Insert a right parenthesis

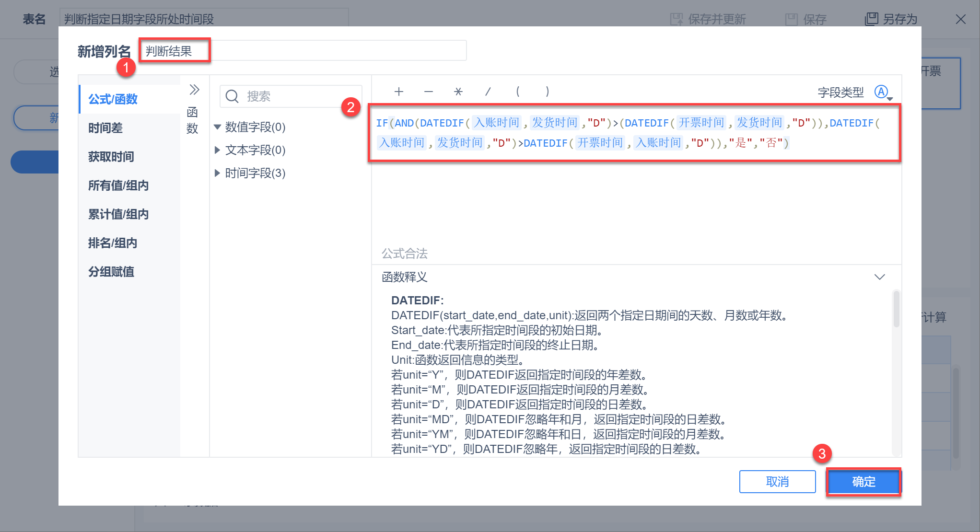(547, 92)
